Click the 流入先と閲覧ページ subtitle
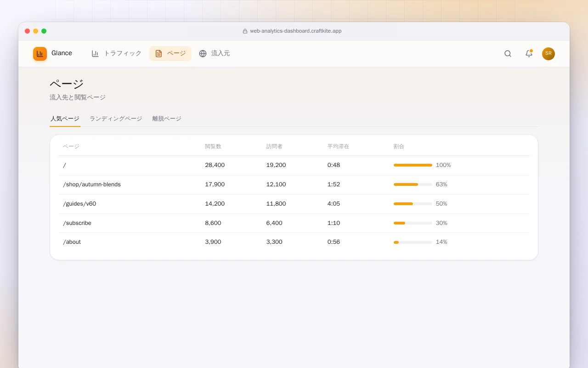This screenshot has width=588, height=368. 78,98
